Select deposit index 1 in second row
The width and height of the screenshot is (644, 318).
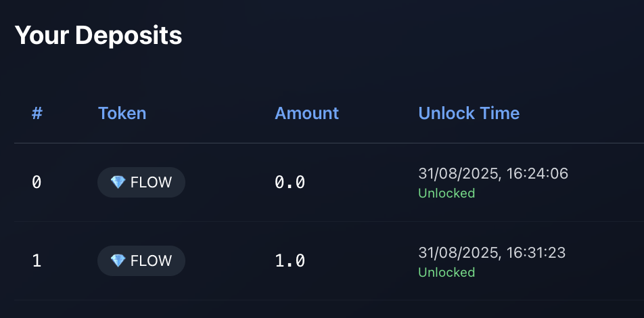(37, 260)
